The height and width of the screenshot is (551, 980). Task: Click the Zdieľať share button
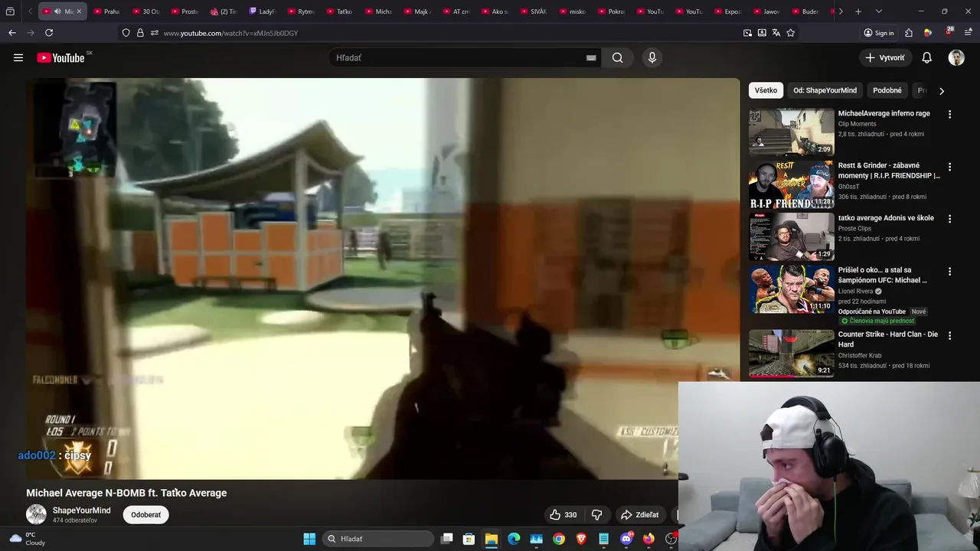click(639, 515)
